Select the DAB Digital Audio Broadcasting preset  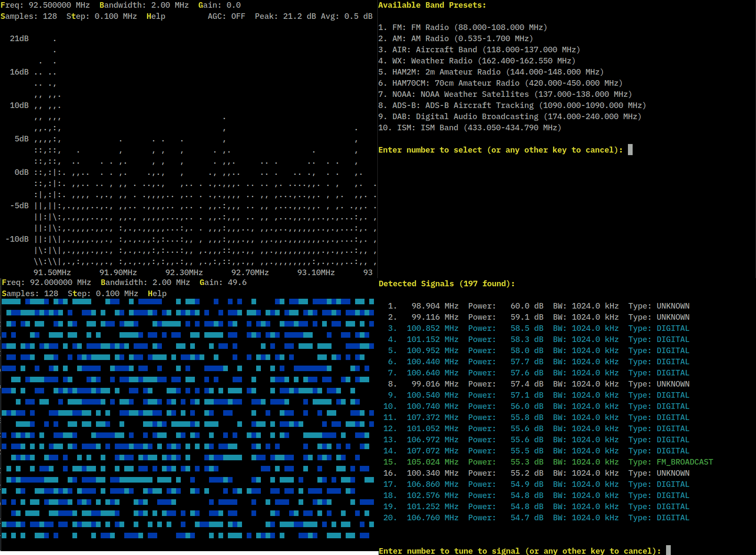point(509,117)
